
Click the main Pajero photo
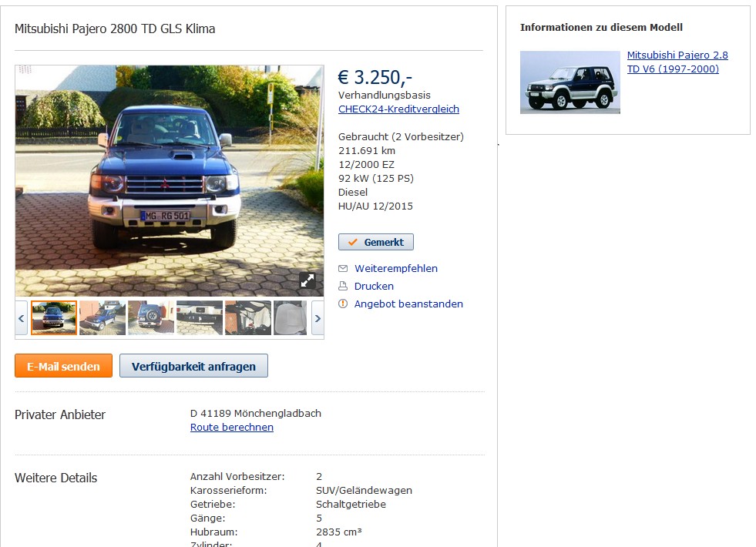click(x=170, y=181)
